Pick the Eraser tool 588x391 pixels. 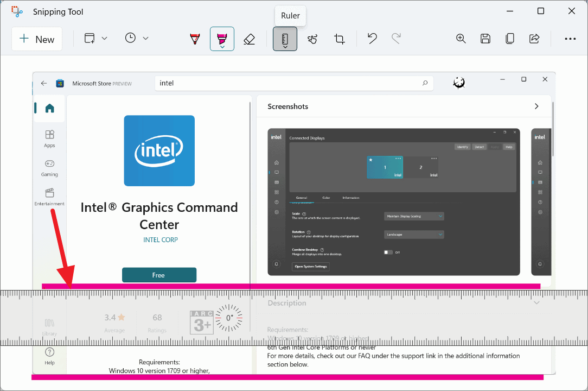point(249,38)
